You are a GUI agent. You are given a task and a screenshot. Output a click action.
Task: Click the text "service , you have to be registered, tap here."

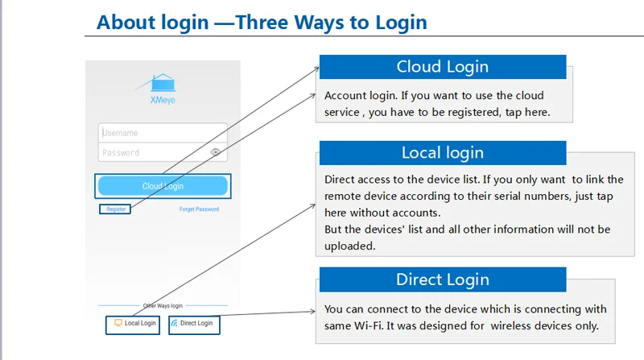[x=437, y=112]
